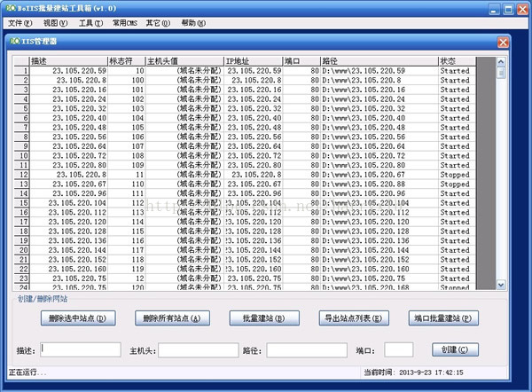This screenshot has width=532, height=392.
Task: Click the port 80 cell in row 10
Action: (x=301, y=156)
